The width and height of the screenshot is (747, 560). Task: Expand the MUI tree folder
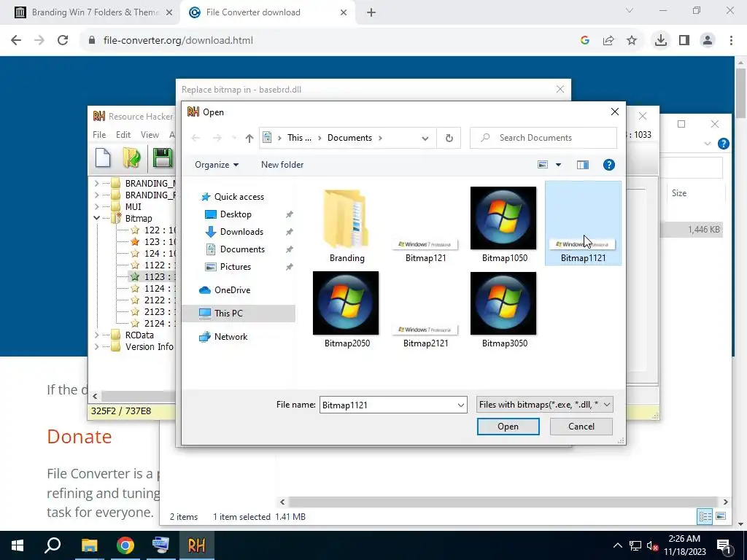tap(97, 206)
